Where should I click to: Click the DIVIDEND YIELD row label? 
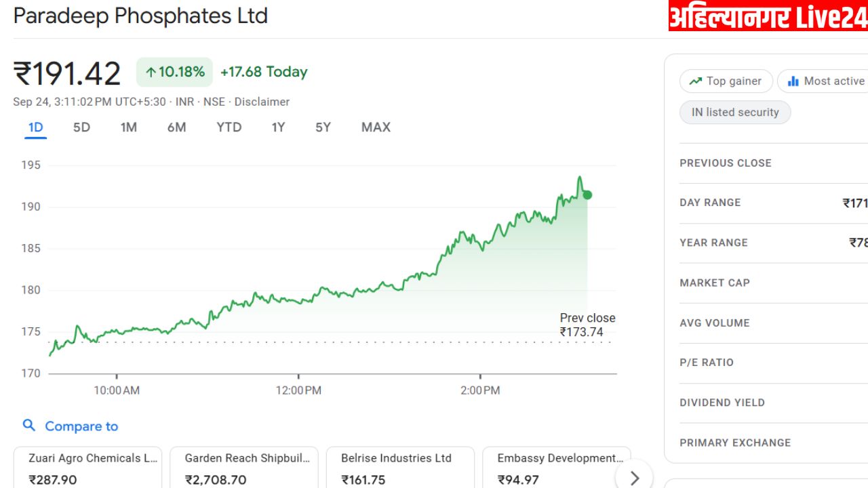[722, 403]
